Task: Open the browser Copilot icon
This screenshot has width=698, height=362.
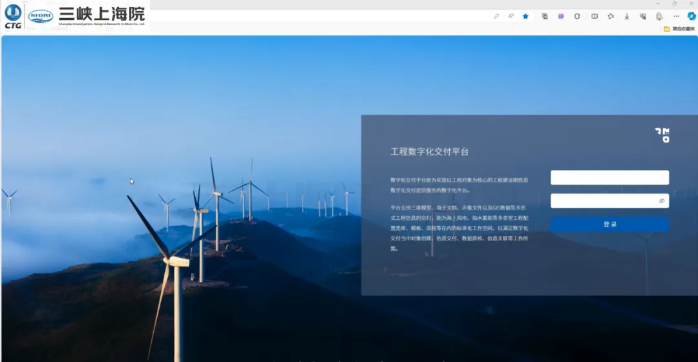Action: 691,16
